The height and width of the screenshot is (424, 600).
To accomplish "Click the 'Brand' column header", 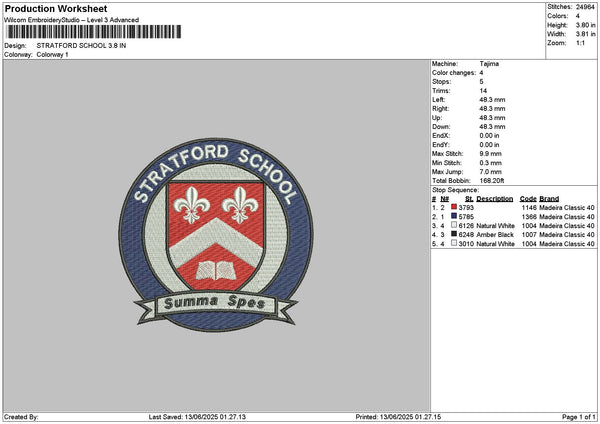I will [549, 199].
